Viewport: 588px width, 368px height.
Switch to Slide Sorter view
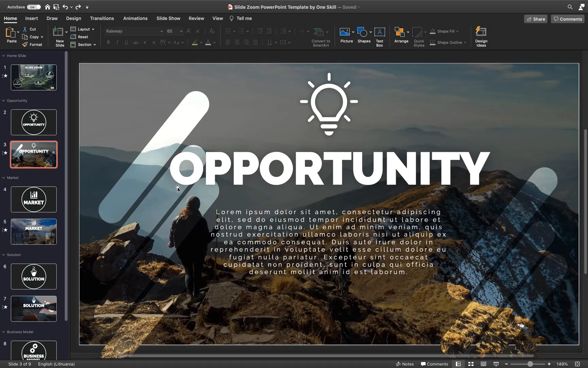471,364
